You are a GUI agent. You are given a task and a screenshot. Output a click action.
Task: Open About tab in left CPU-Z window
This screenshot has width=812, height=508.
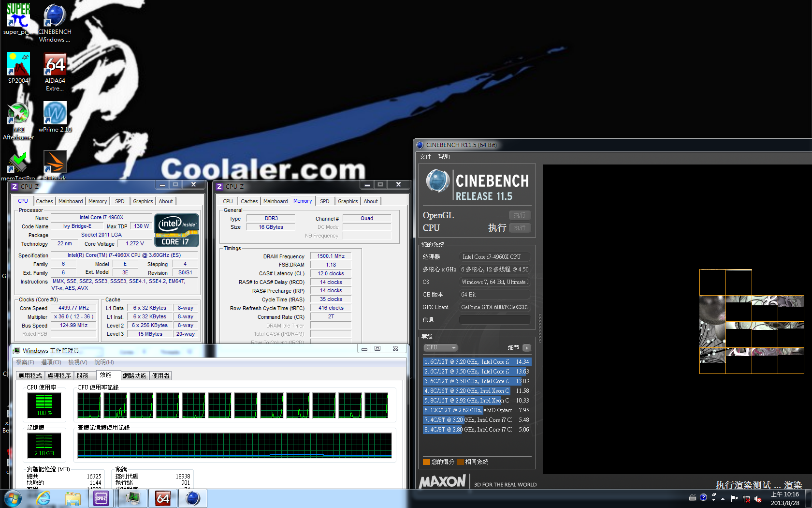166,201
